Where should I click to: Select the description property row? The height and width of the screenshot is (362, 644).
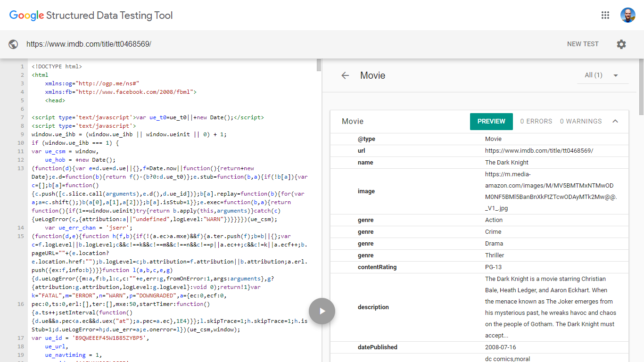pos(479,307)
